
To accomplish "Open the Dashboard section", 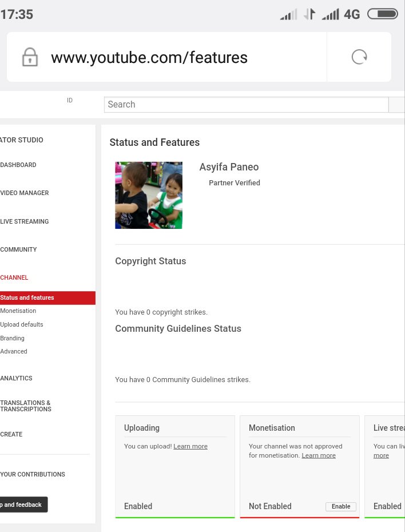I will pyautogui.click(x=18, y=165).
